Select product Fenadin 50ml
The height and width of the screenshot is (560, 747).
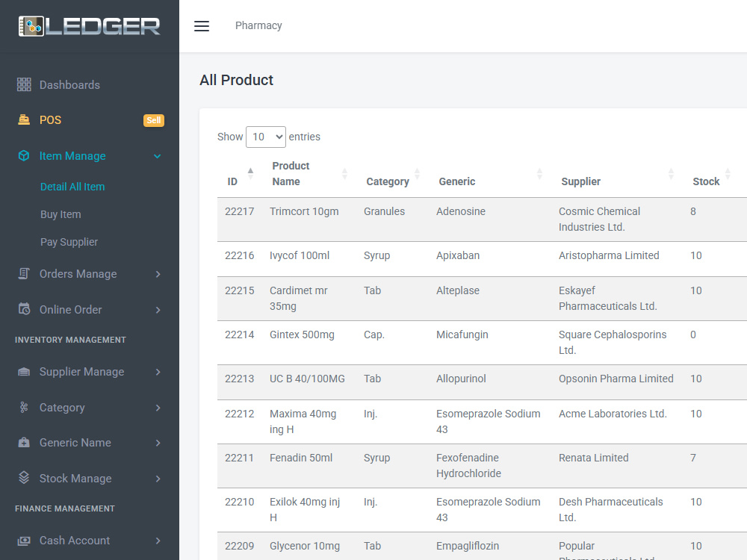[x=301, y=458]
